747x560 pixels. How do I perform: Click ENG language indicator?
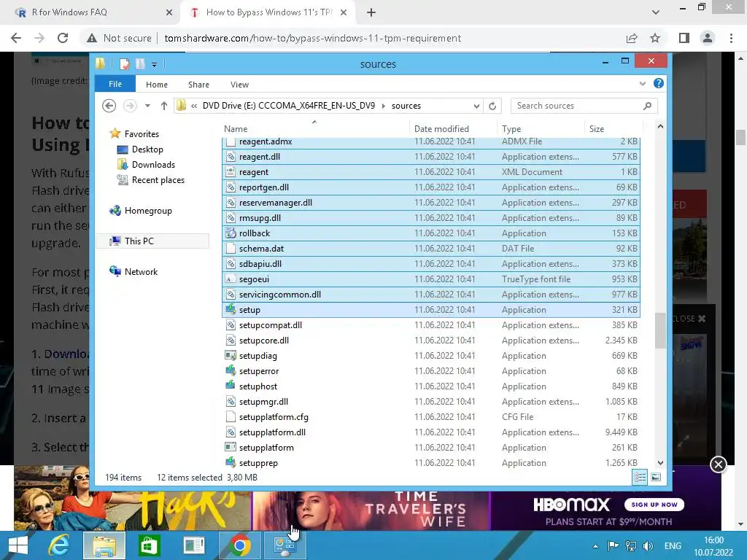click(x=673, y=546)
